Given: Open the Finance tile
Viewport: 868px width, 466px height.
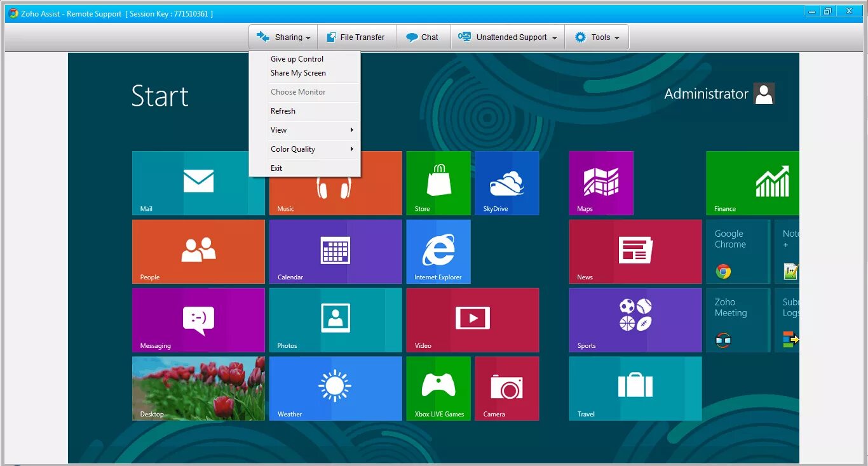Looking at the screenshot, I should pyautogui.click(x=752, y=183).
